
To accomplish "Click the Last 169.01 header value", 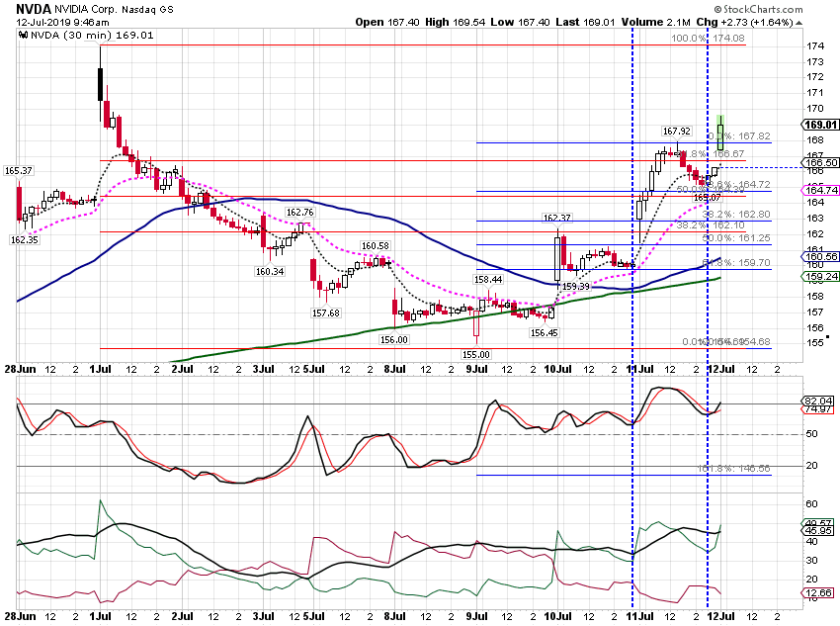I will [586, 22].
